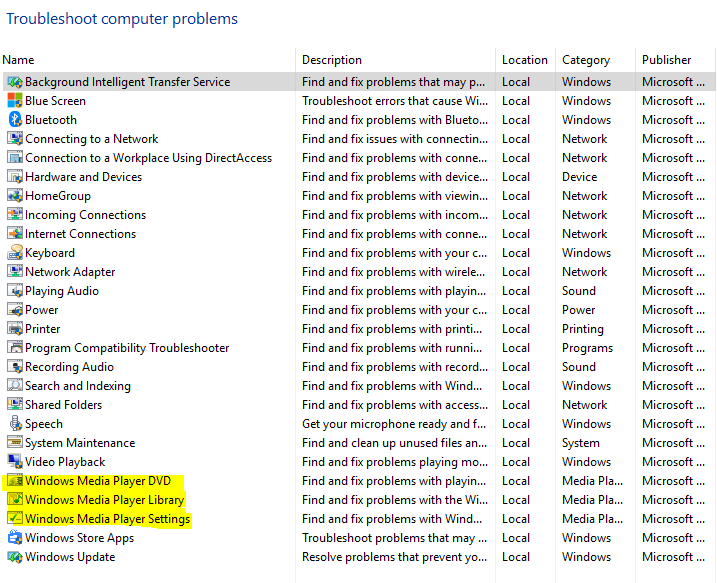Click the Incoming Connections icon
The width and height of the screenshot is (717, 583).
pos(15,214)
